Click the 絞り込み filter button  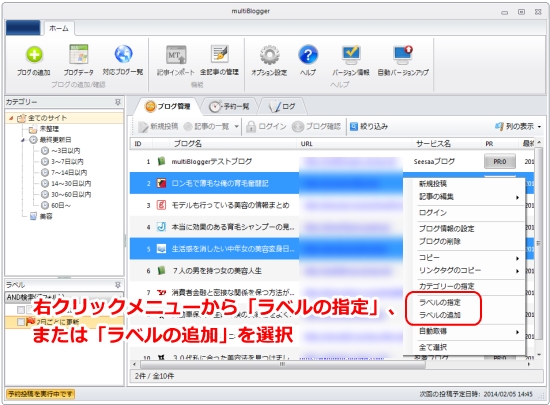pyautogui.click(x=369, y=126)
